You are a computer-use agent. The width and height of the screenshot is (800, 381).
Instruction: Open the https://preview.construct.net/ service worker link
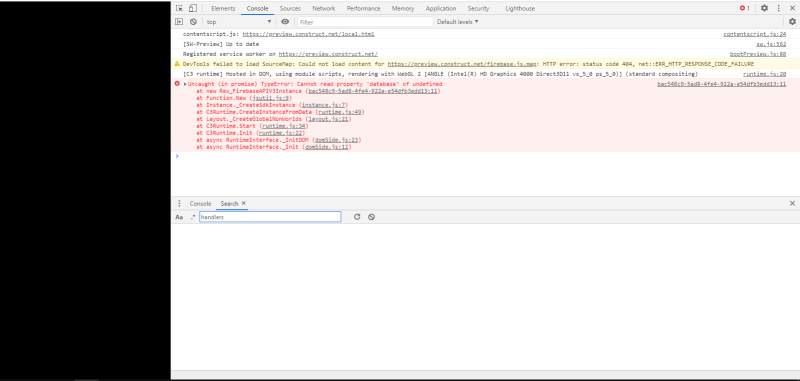(328, 54)
